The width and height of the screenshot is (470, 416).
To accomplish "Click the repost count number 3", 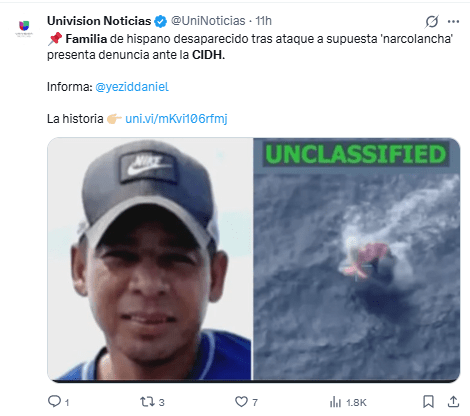I will (x=161, y=403).
